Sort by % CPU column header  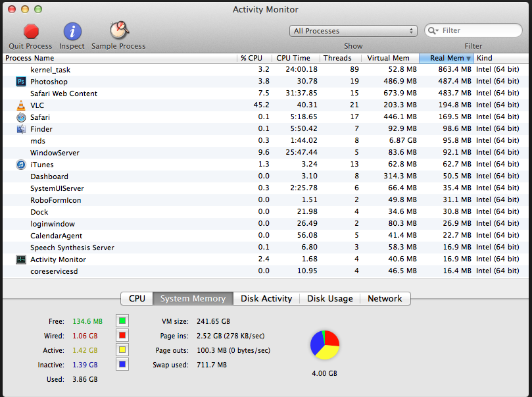[254, 58]
